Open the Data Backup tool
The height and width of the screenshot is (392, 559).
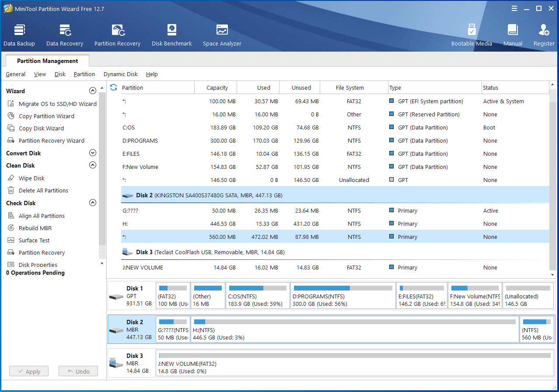(19, 35)
